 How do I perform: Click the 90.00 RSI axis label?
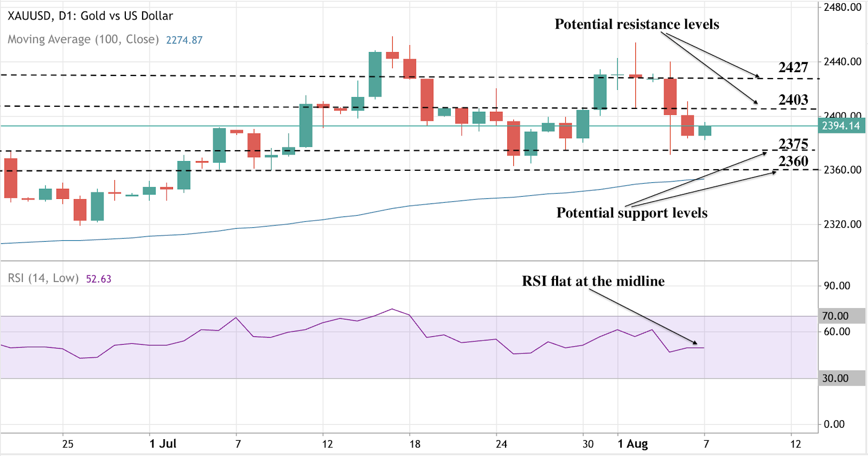837,285
